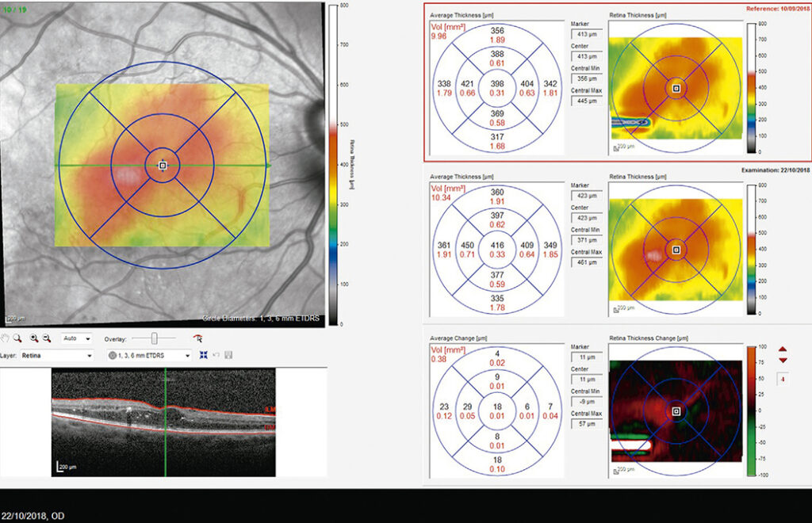Click the magnifier zoom tool
The height and width of the screenshot is (523, 812).
tap(18, 338)
